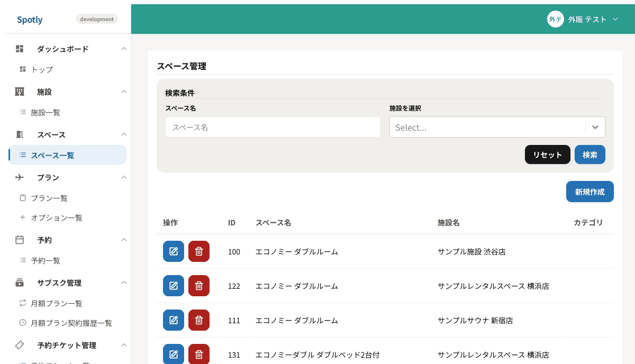Collapse the サブスク管理 section chevron
Viewport: 635px width, 364px height.
tap(124, 283)
